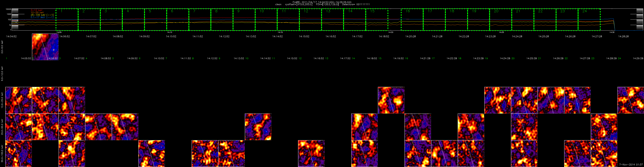Select the 25.0-50.0 keV image at 14:08:52
Screen dimensions: 644x167
(125, 127)
